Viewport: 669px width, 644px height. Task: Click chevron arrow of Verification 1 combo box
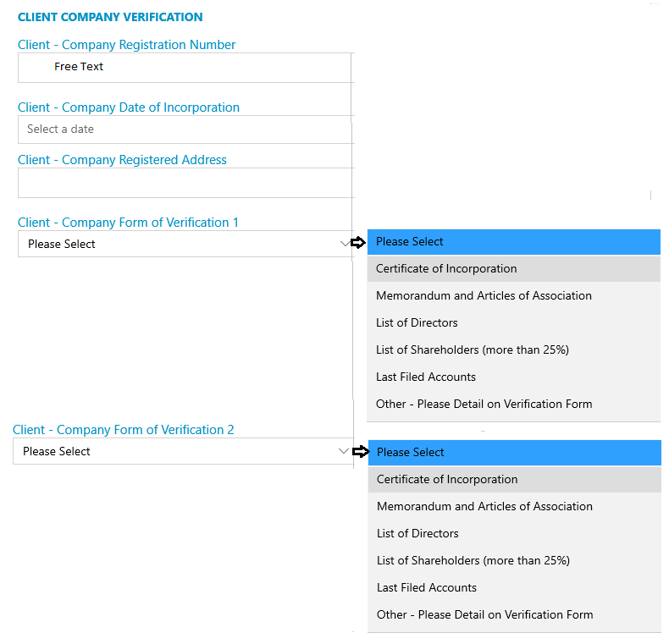(345, 244)
